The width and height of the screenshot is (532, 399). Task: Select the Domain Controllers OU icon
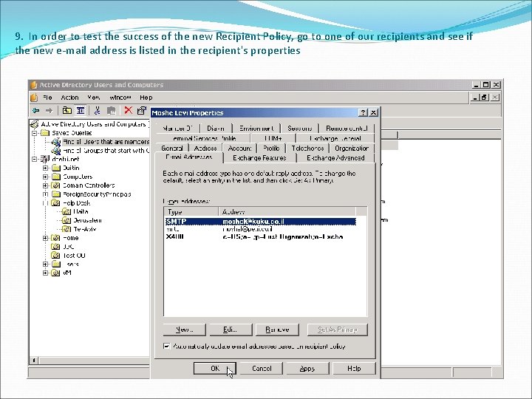(55, 185)
